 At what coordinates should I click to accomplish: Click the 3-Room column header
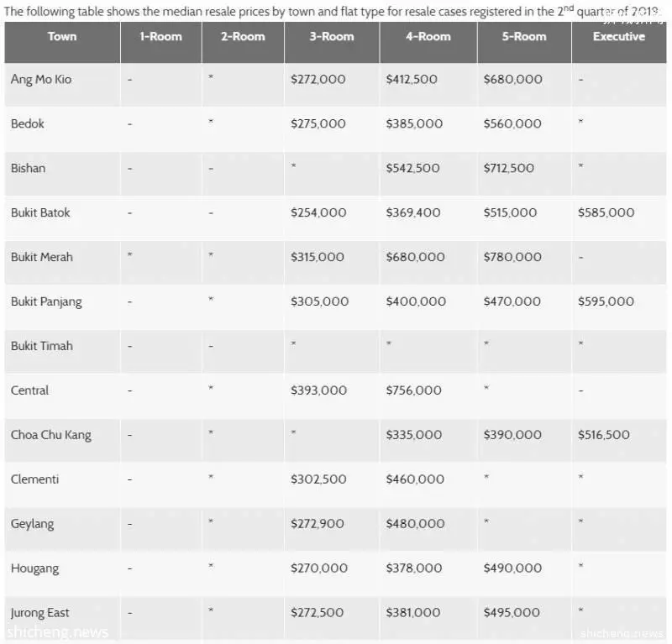tap(332, 42)
